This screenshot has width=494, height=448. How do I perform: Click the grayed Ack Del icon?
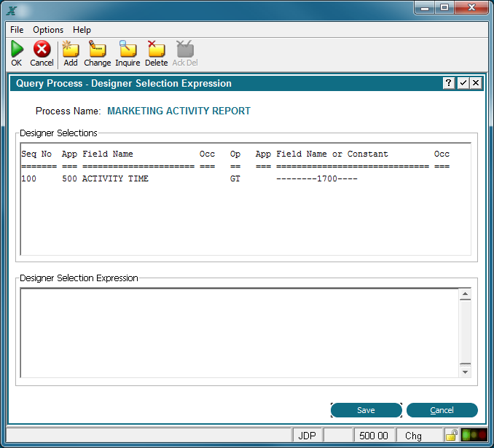(185, 49)
